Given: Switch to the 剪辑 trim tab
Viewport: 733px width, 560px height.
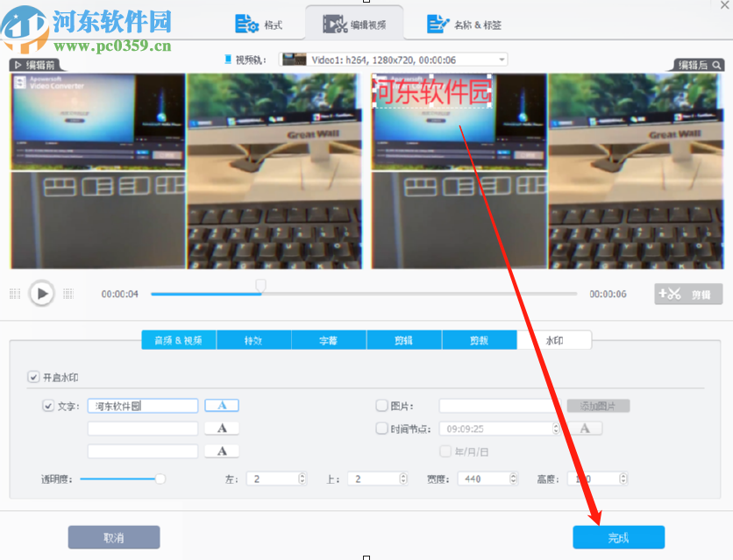Looking at the screenshot, I should [404, 341].
